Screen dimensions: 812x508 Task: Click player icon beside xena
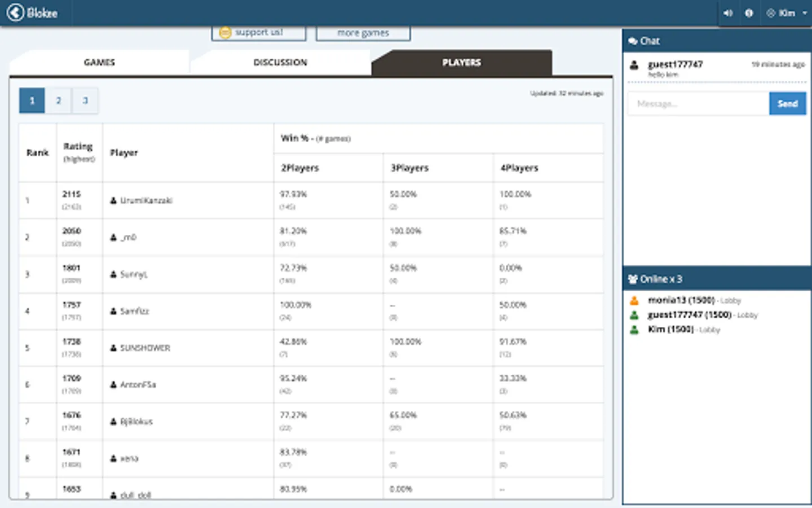click(x=113, y=459)
